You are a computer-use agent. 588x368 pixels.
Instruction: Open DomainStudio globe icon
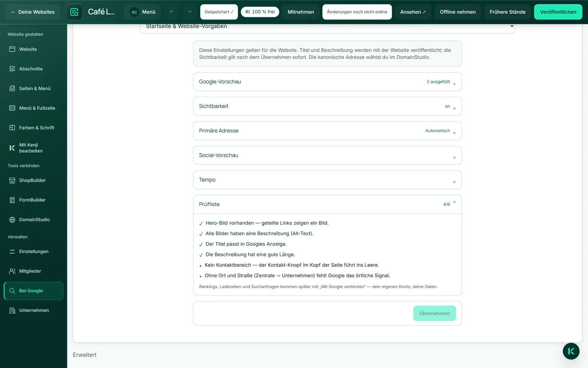click(x=12, y=220)
